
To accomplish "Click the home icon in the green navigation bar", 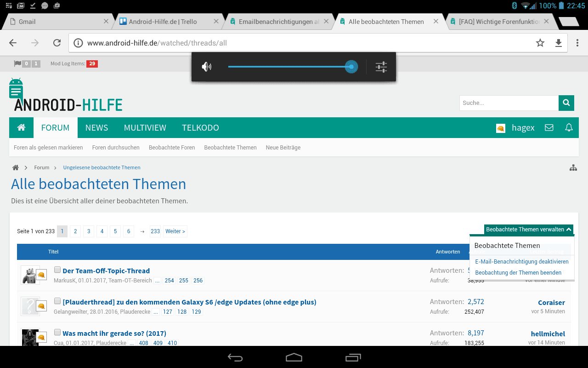I will (x=21, y=128).
